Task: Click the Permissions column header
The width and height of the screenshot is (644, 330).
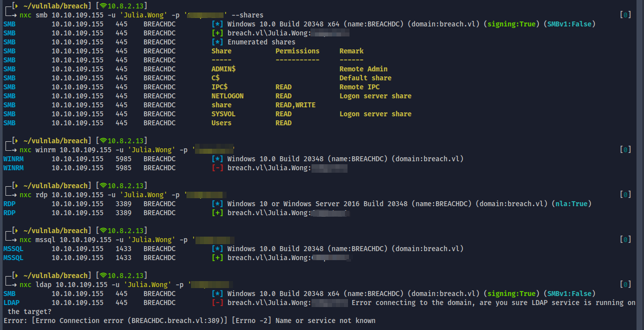Action: (297, 51)
